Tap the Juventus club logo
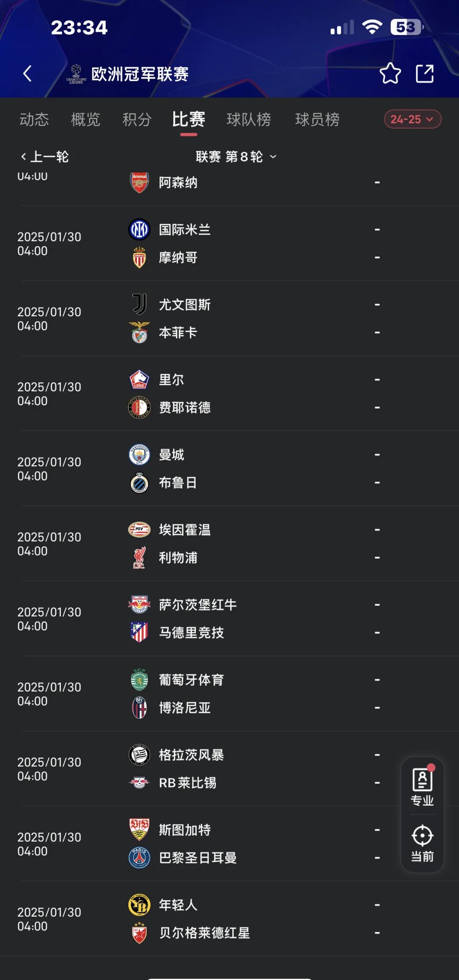Viewport: 459px width, 980px height. (x=139, y=304)
